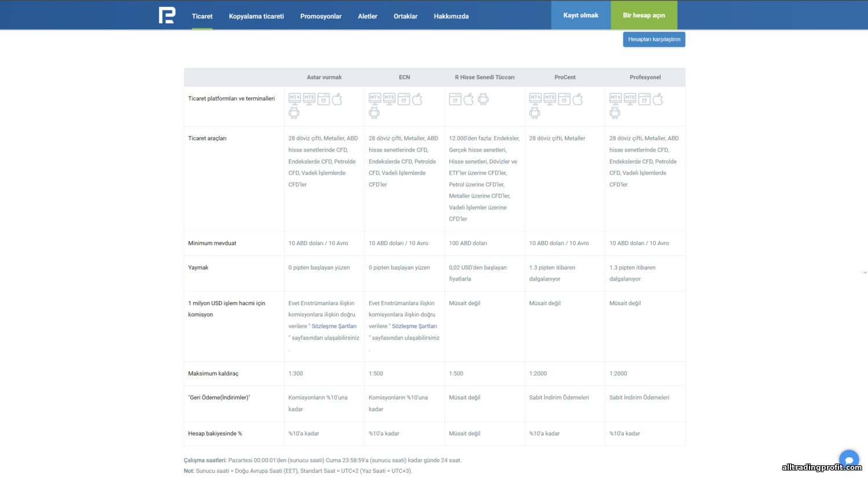Click the Maksimum kaldıraç row label
The width and height of the screenshot is (868, 478).
[x=213, y=374]
